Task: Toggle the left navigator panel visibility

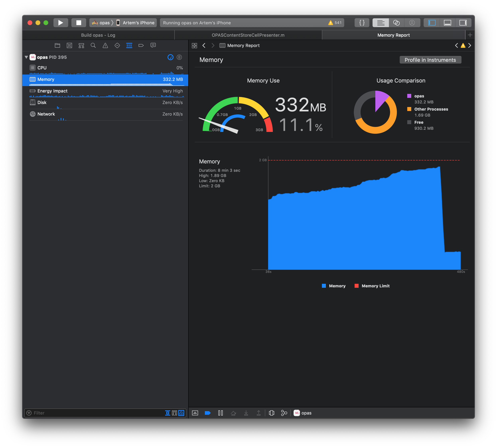Action: 432,23
